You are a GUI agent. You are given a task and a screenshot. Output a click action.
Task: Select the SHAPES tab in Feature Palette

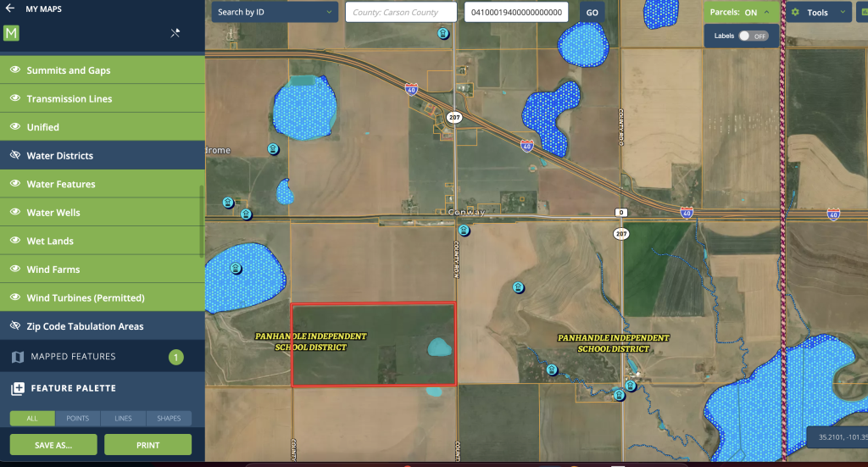pos(169,419)
